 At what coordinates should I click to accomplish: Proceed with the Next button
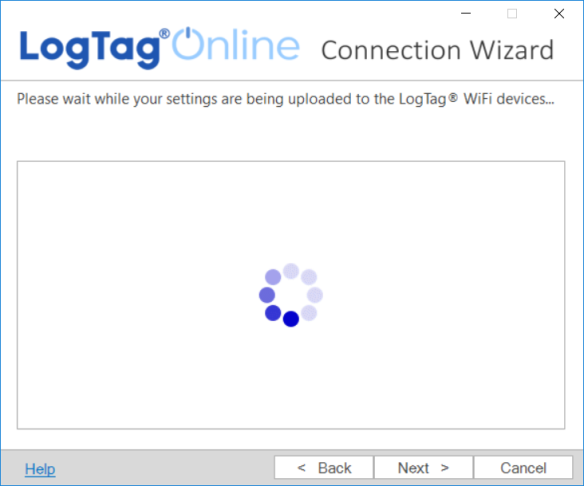point(423,467)
